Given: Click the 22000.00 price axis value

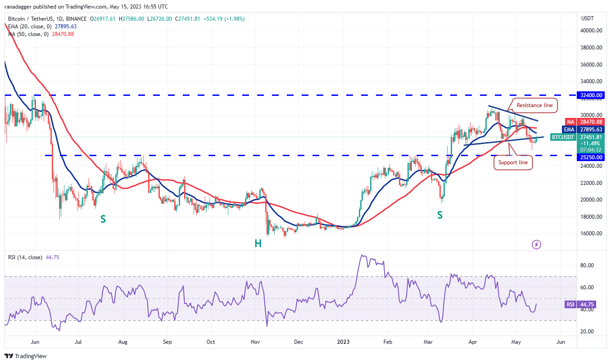Looking at the screenshot, I should coord(591,183).
